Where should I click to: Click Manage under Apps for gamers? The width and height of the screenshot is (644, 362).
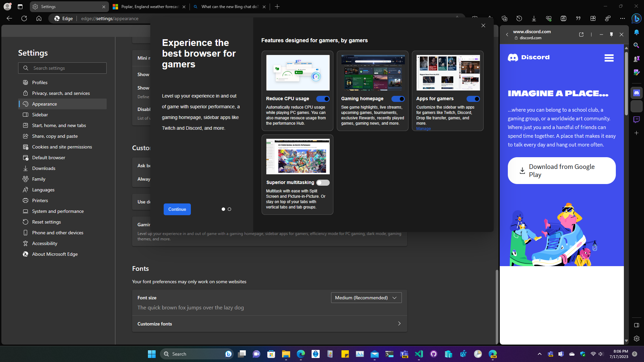(423, 128)
